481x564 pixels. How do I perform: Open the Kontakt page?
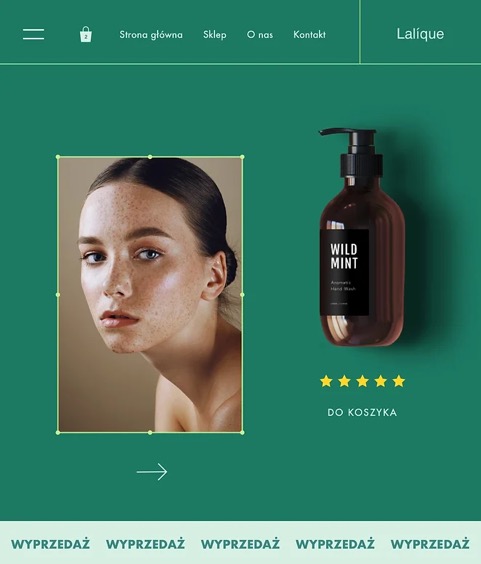coord(309,35)
